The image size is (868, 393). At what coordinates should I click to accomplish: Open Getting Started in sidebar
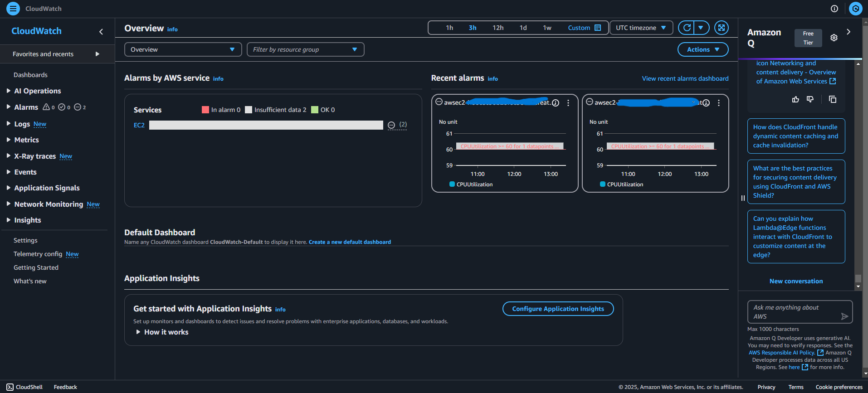click(x=36, y=267)
